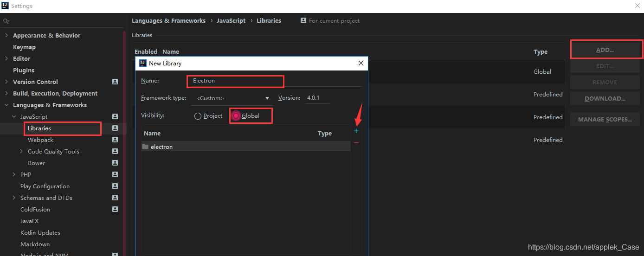Click the REMOVE button

[x=605, y=82]
